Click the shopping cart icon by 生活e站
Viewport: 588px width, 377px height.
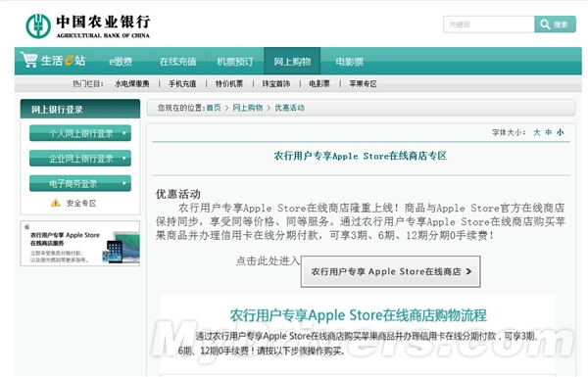[x=28, y=60]
